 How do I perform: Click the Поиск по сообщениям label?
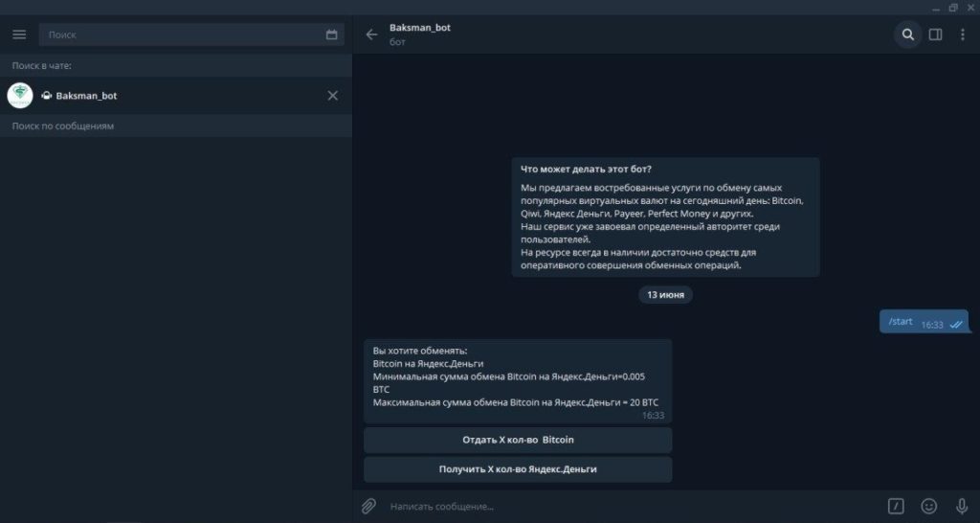coord(63,125)
